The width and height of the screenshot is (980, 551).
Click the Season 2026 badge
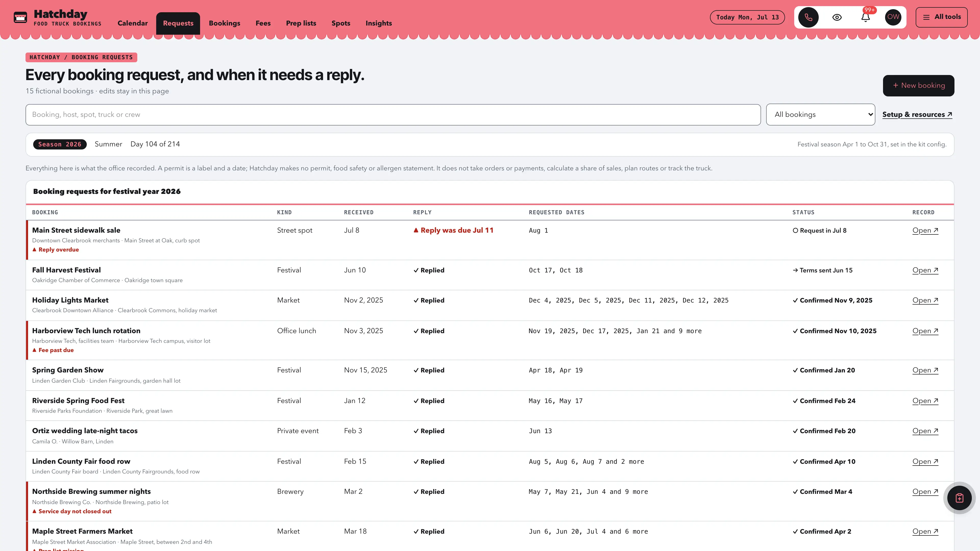[60, 144]
